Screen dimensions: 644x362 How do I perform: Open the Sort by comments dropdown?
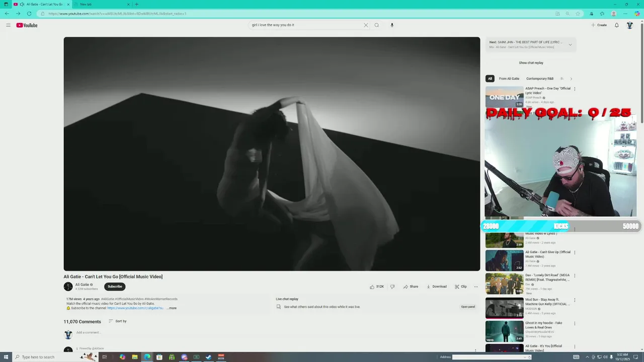[118, 321]
